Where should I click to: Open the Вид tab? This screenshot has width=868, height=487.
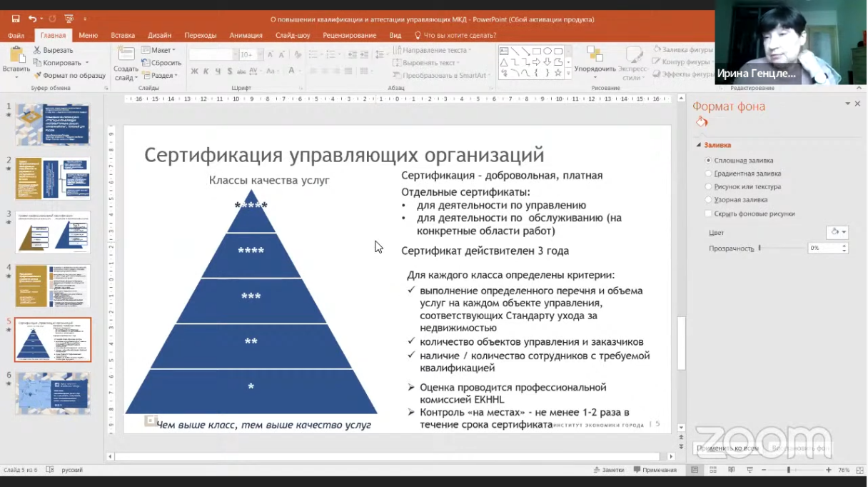click(x=395, y=35)
